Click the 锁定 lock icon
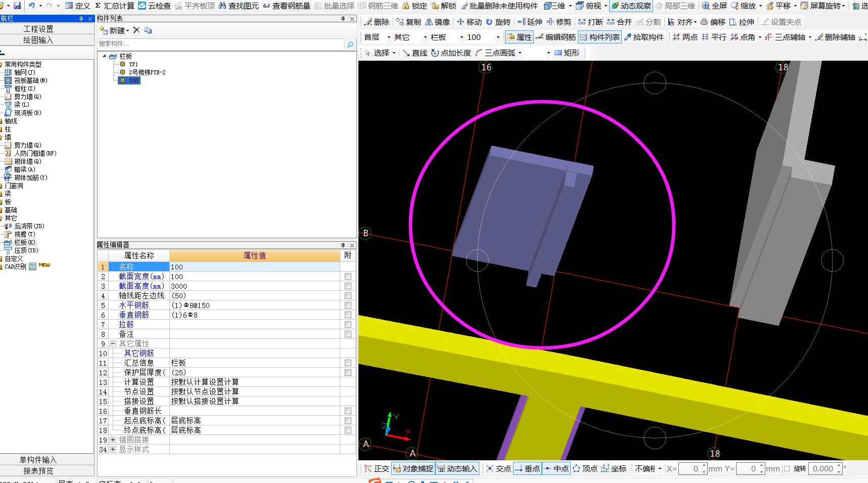Image resolution: width=868 pixels, height=483 pixels. click(x=415, y=6)
